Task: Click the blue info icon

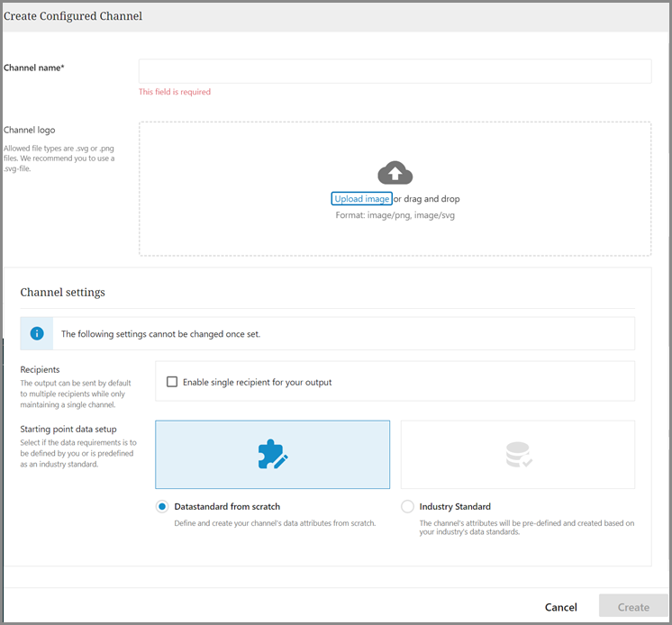Action: (37, 333)
